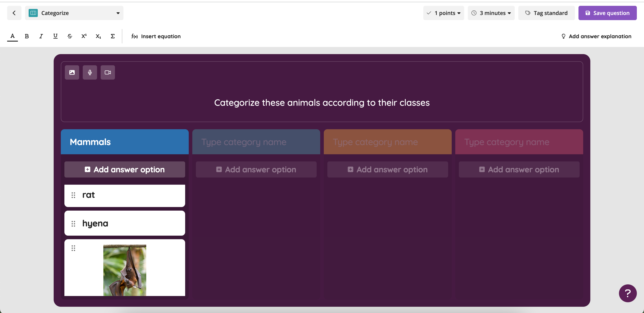The height and width of the screenshot is (313, 644).
Task: Toggle underline formatting
Action: 55,36
